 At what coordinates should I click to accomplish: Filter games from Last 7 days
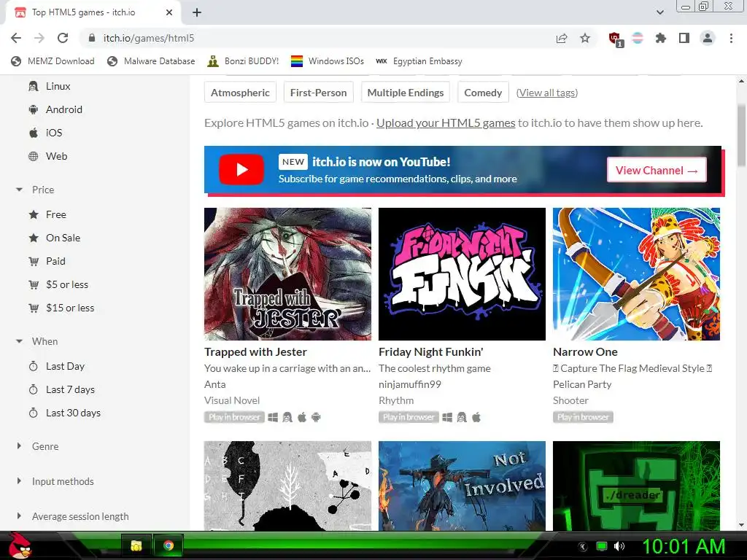(62, 389)
